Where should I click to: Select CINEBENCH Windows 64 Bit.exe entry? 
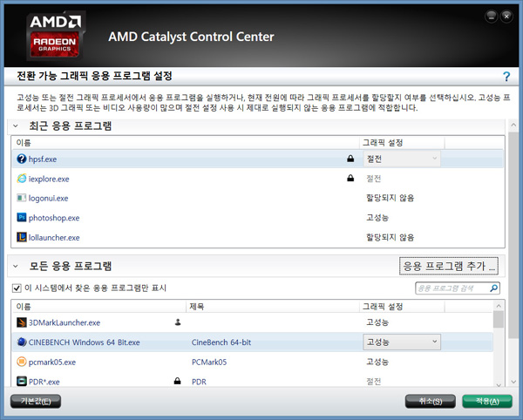point(84,342)
